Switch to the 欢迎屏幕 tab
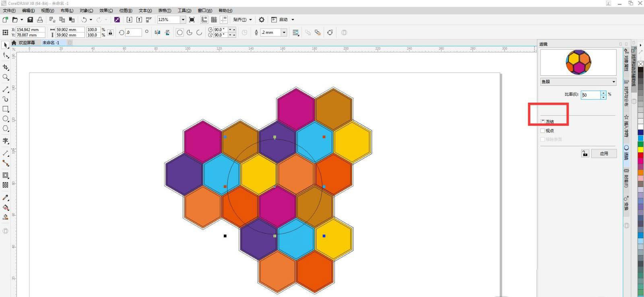644x297 pixels. click(27, 43)
